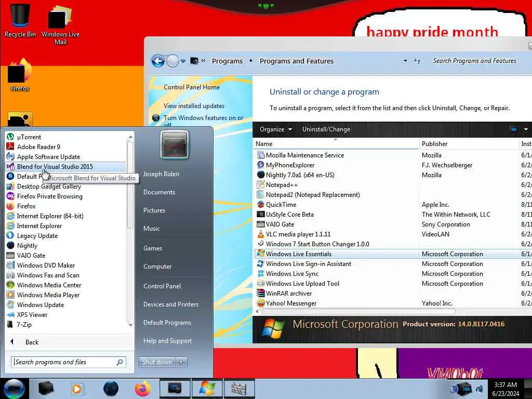Open Devices and Printers
The image size is (532, 399).
pos(170,304)
